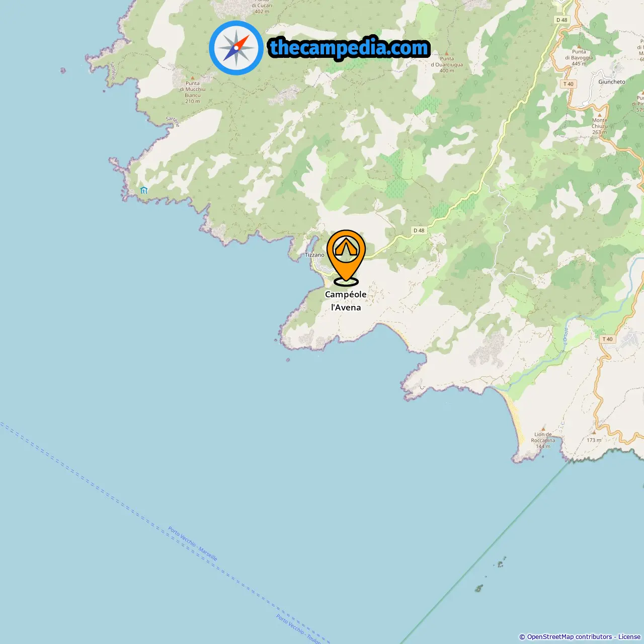The image size is (644, 644).
Task: Click Punta d'Ouarciuqua peak marker
Action: (x=447, y=53)
